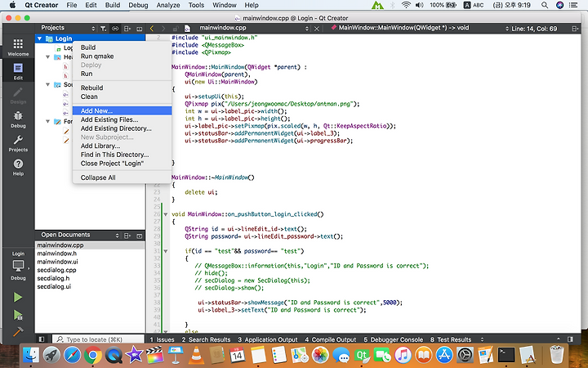The width and height of the screenshot is (588, 368).
Task: Select Clean in context menu
Action: 122,96
